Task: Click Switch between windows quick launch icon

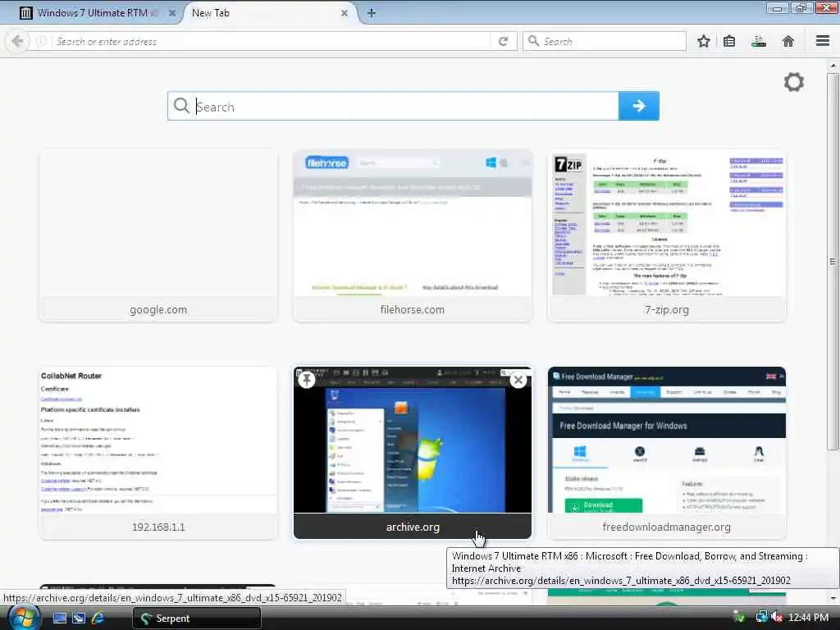Action: (x=79, y=618)
